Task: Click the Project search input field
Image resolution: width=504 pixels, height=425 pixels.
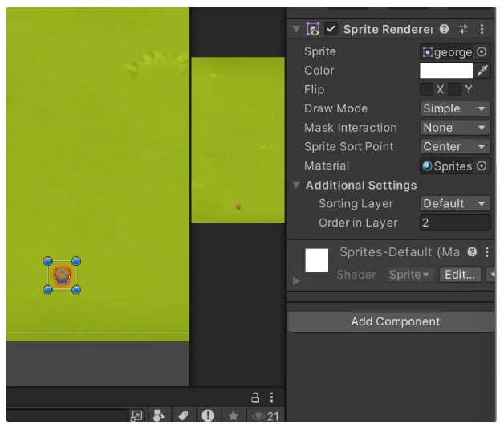Action: [x=67, y=415]
